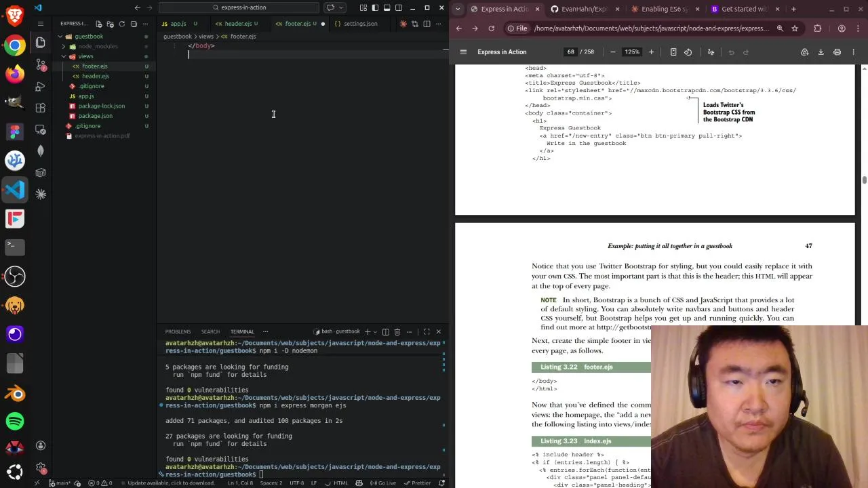This screenshot has width=868, height=488.
Task: Print the PDF document
Action: [837, 52]
